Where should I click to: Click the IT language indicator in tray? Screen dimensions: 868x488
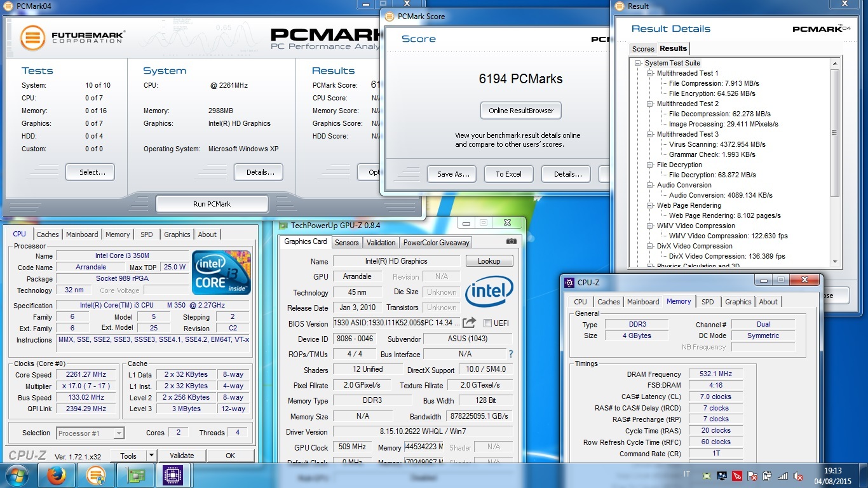pyautogui.click(x=686, y=475)
